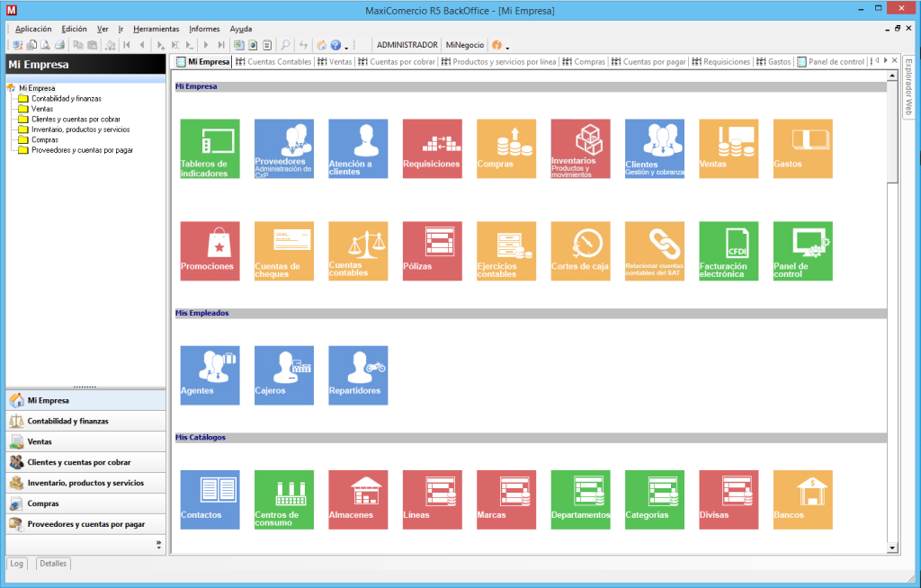Open the Bancos catalog icon
The width and height of the screenshot is (921, 588).
801,499
